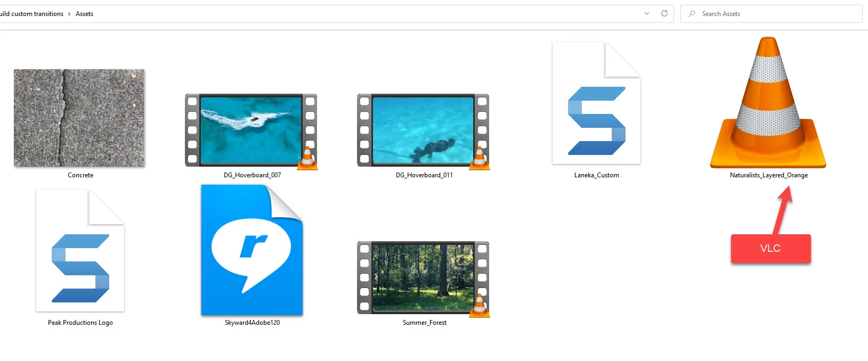Viewport: 868px width, 361px height.
Task: Click the Naturalists_Layered_Orange file name label
Action: [x=768, y=175]
